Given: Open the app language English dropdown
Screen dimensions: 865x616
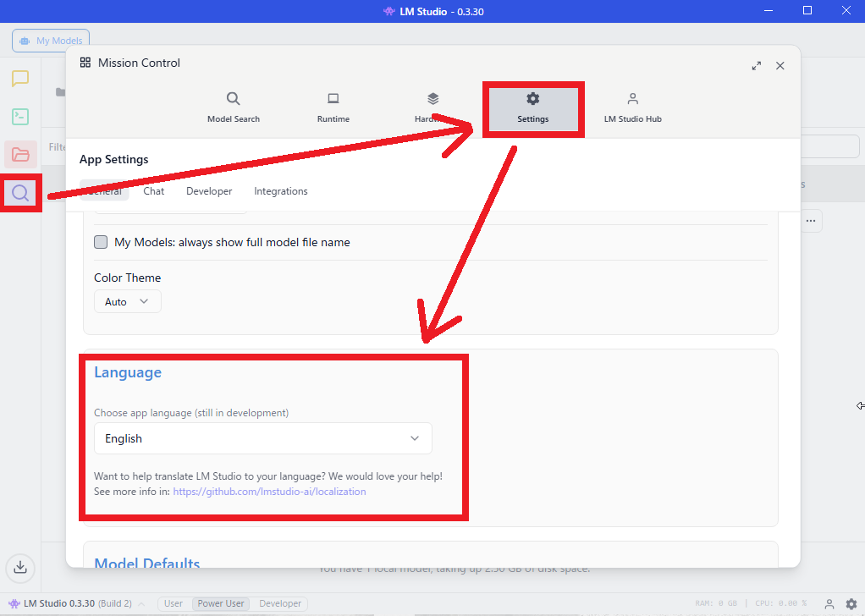Looking at the screenshot, I should 263,438.
